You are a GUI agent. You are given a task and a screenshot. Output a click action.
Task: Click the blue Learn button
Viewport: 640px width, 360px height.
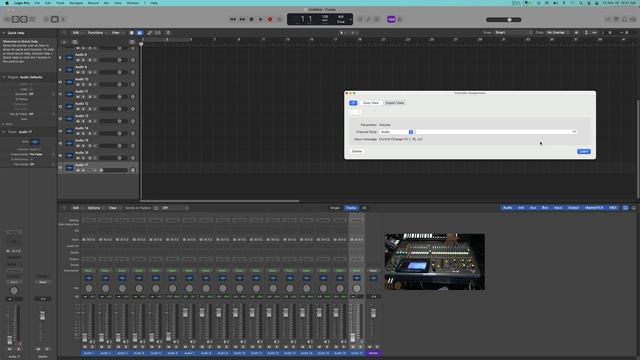coord(584,151)
